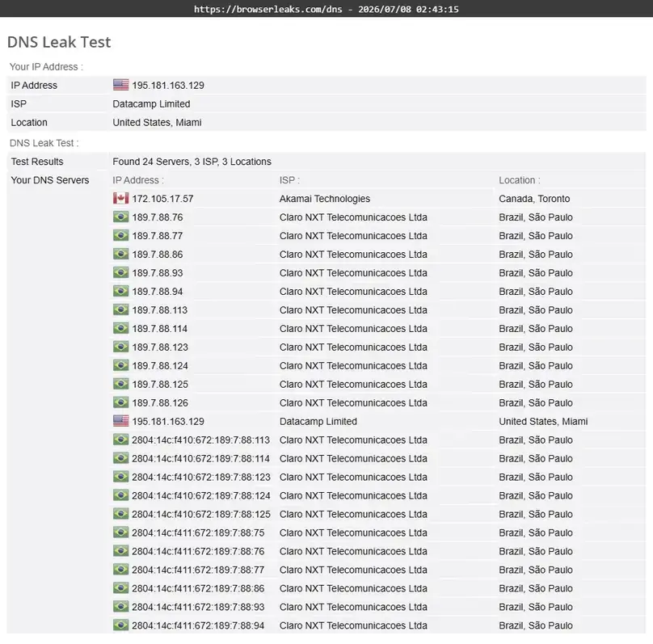This screenshot has height=644, width=653.
Task: Click the Claro ISP cell in the 189.7.88.77 row
Action: (353, 236)
